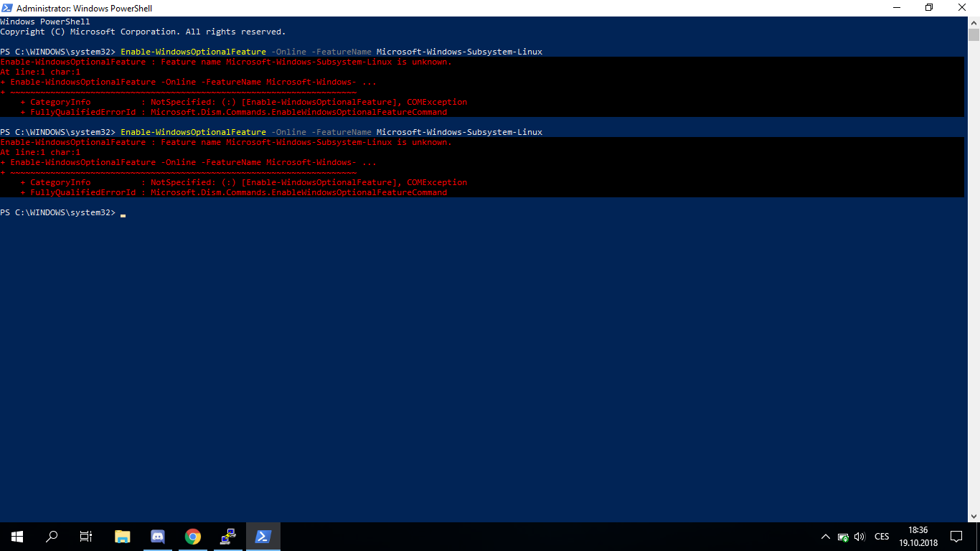This screenshot has height=551, width=980.
Task: Minimize the PowerShell window
Action: tap(896, 8)
